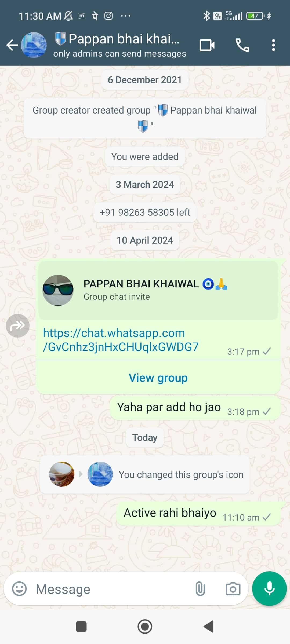Open the attachment paperclip menu
Screen dimensions: 290x644
[x=200, y=589]
